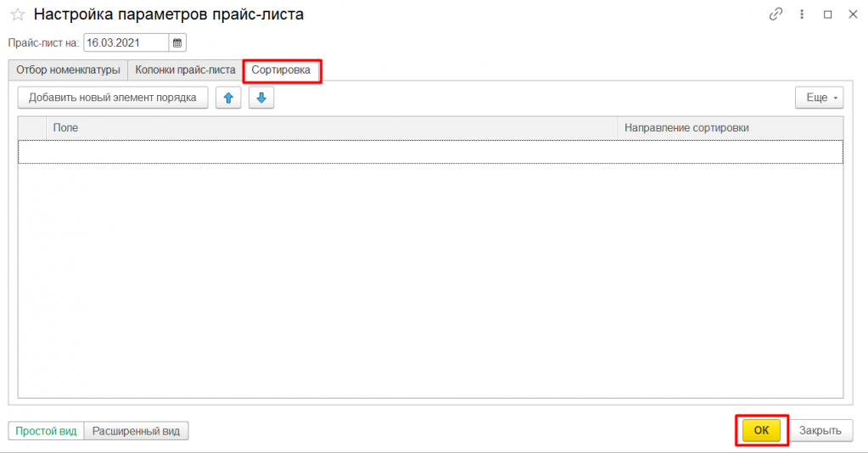
Task: Confirm settings with the yellow OK button
Action: 761,430
